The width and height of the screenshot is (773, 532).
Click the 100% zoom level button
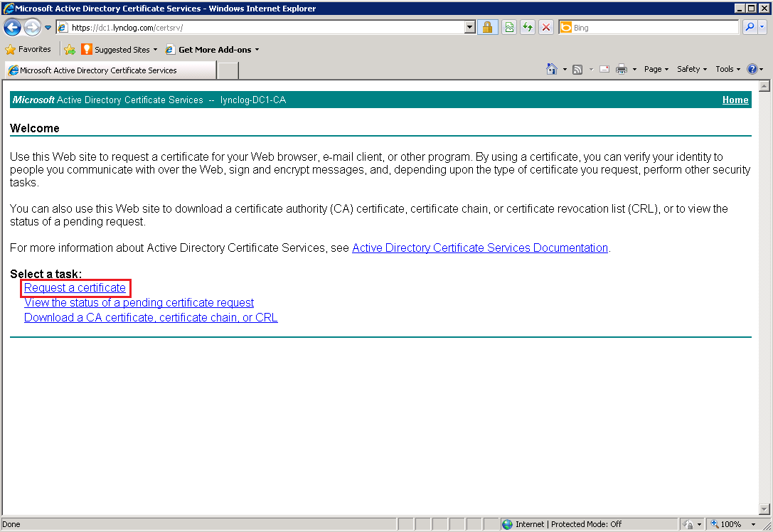click(x=727, y=524)
